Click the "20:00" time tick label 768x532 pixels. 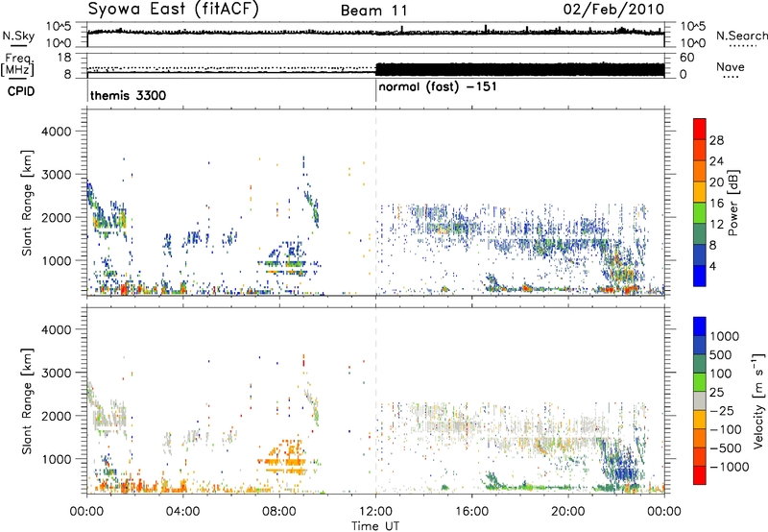click(x=568, y=512)
